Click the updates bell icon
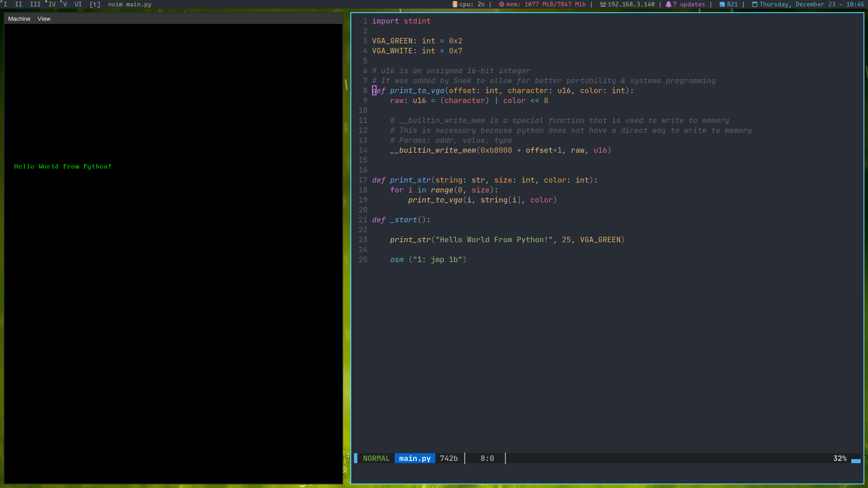This screenshot has height=488, width=868. (668, 4)
